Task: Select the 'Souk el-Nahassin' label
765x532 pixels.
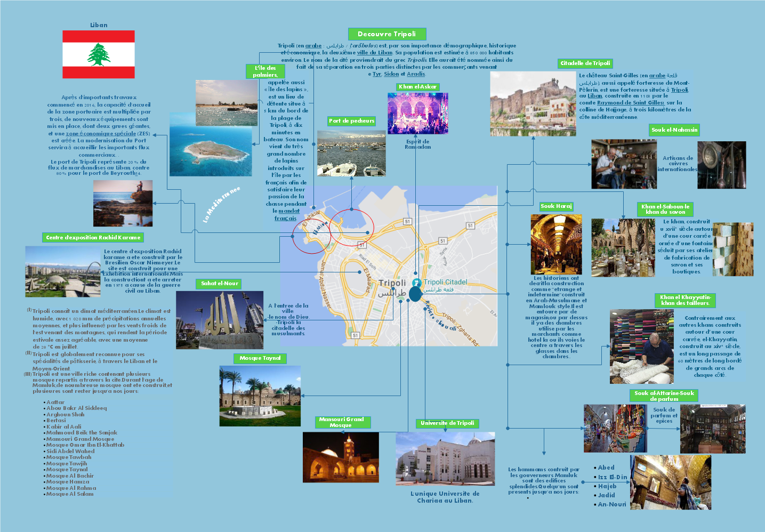Action: tap(674, 130)
